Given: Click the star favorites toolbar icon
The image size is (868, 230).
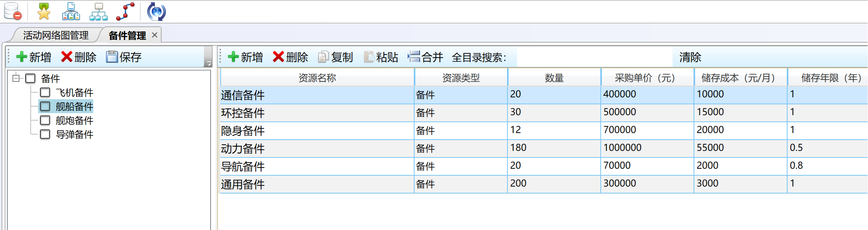Looking at the screenshot, I should [x=44, y=11].
